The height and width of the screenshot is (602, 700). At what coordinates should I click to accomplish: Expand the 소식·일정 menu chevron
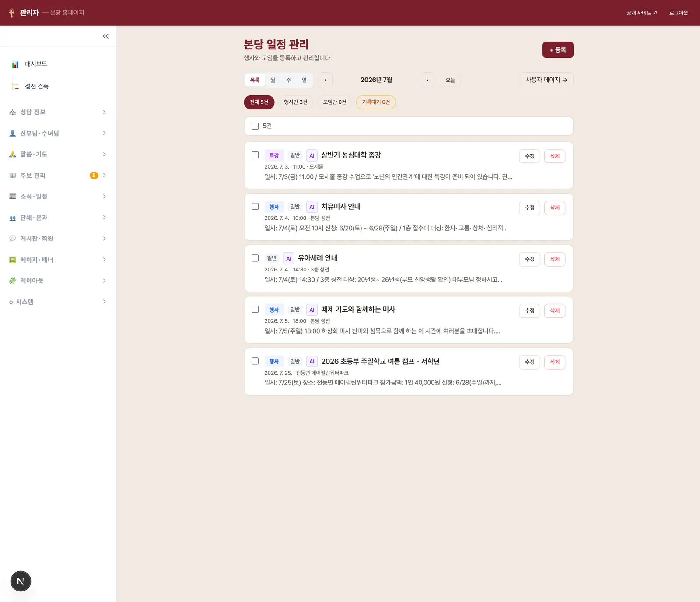(104, 197)
